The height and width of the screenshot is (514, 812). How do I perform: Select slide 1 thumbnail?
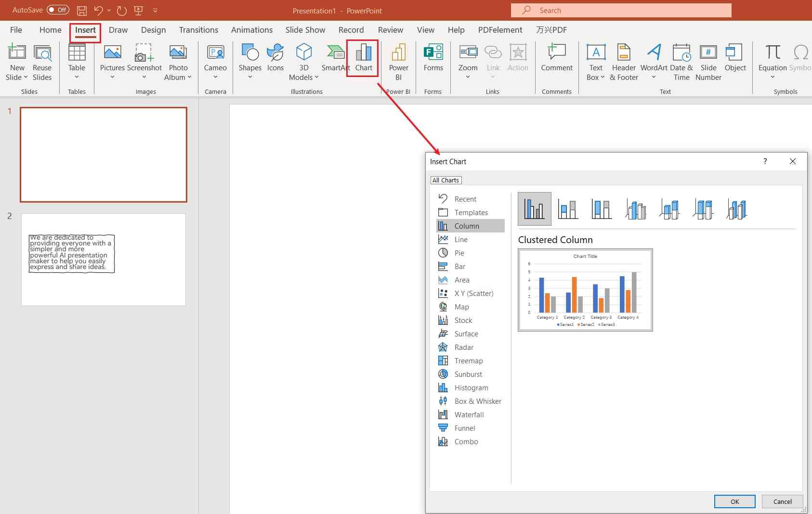tap(104, 154)
